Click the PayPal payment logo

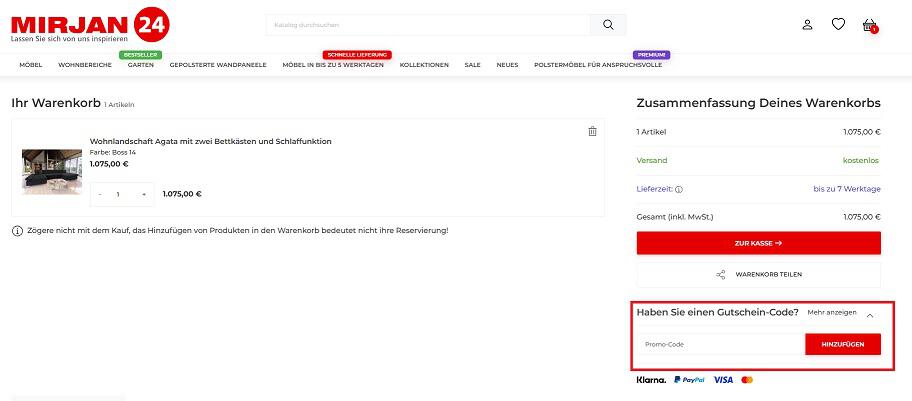click(689, 380)
